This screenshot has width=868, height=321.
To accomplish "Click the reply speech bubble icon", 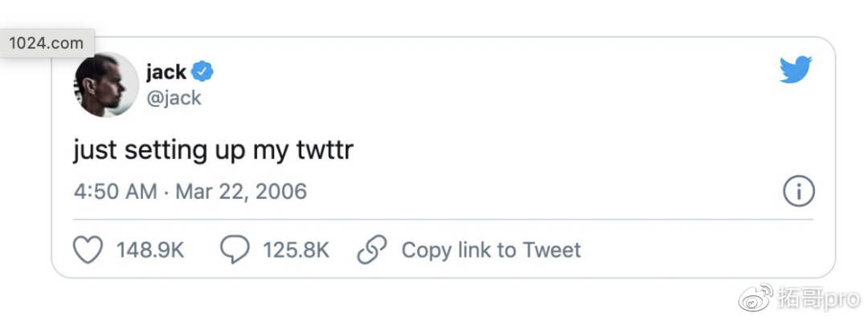I will tap(235, 250).
